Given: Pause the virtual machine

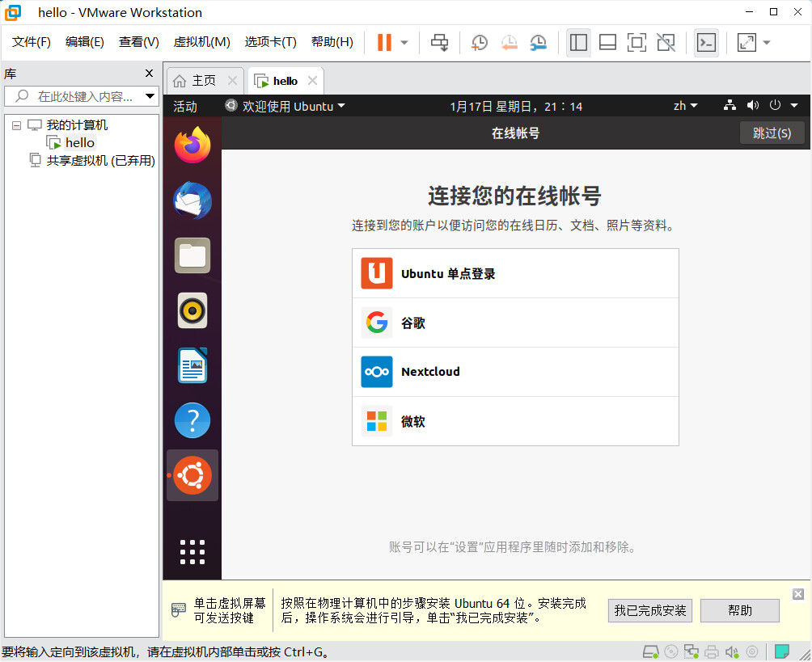Looking at the screenshot, I should tap(384, 43).
